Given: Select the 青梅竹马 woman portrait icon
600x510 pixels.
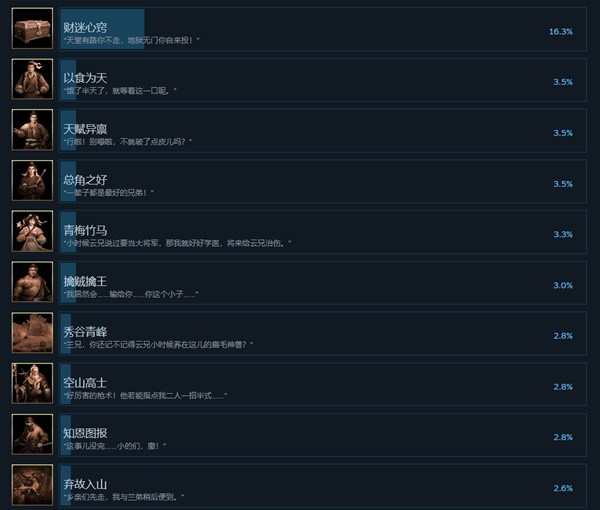Looking at the screenshot, I should tap(32, 231).
